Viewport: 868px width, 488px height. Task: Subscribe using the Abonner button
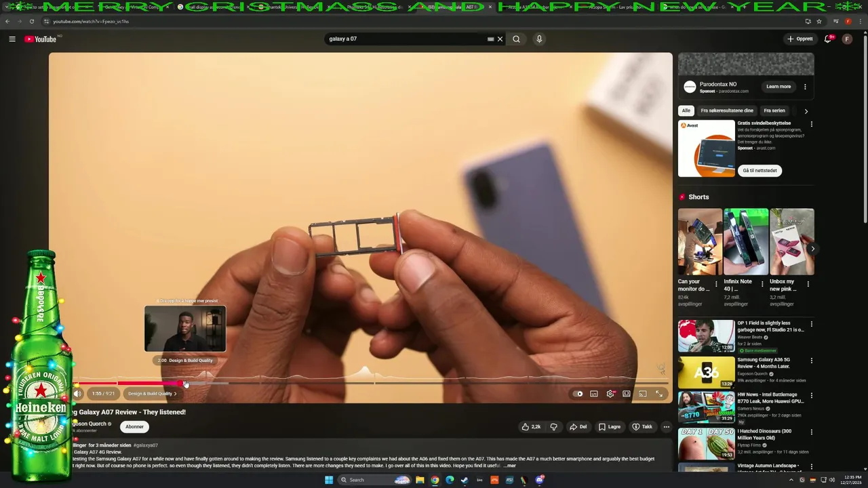pos(134,427)
